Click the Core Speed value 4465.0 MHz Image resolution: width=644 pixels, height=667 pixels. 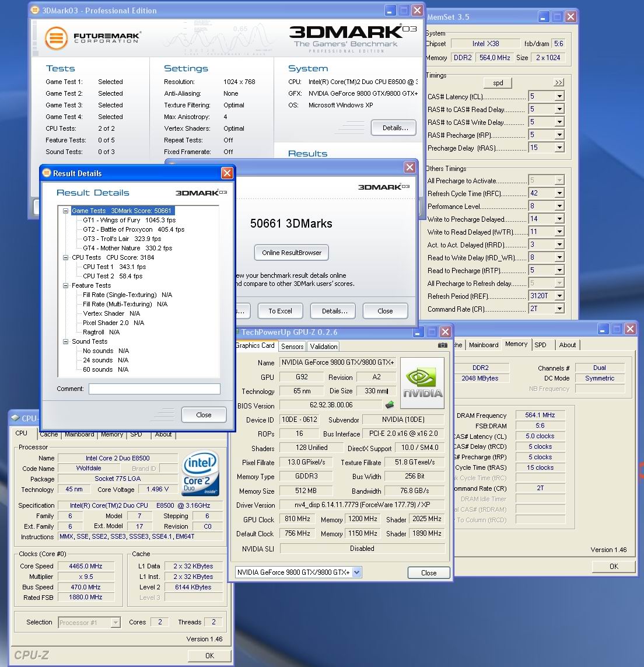click(x=86, y=566)
